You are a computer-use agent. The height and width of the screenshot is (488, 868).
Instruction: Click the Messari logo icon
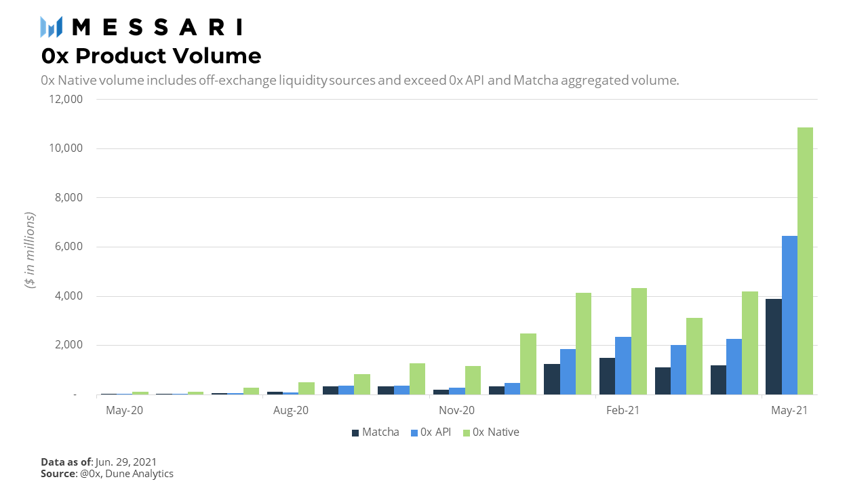pos(52,26)
